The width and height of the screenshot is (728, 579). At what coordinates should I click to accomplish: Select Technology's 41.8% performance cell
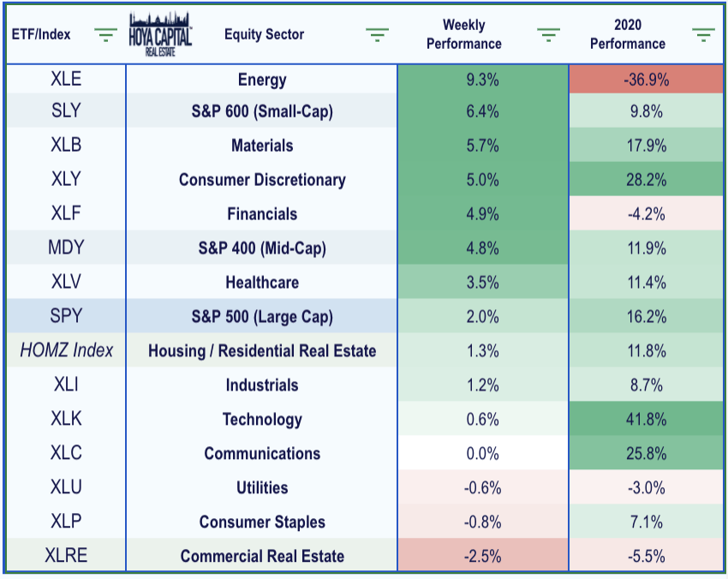click(x=647, y=419)
